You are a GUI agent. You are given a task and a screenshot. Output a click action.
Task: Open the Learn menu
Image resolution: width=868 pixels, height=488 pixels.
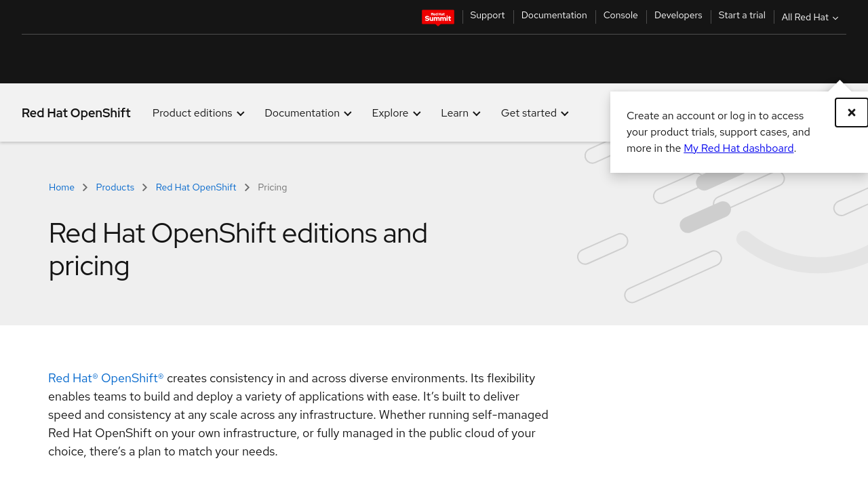[x=460, y=113]
